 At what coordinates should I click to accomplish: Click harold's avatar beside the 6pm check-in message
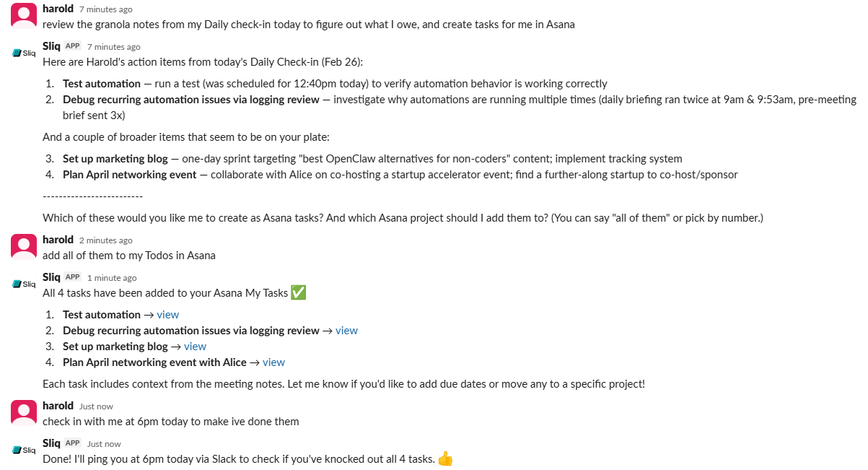(x=23, y=412)
